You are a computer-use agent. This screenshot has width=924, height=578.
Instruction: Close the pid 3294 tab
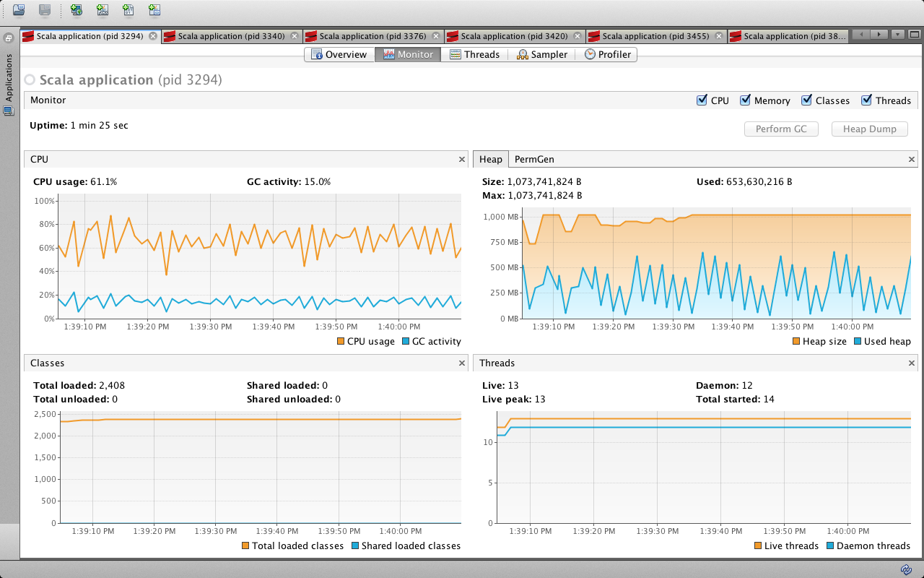pos(153,36)
